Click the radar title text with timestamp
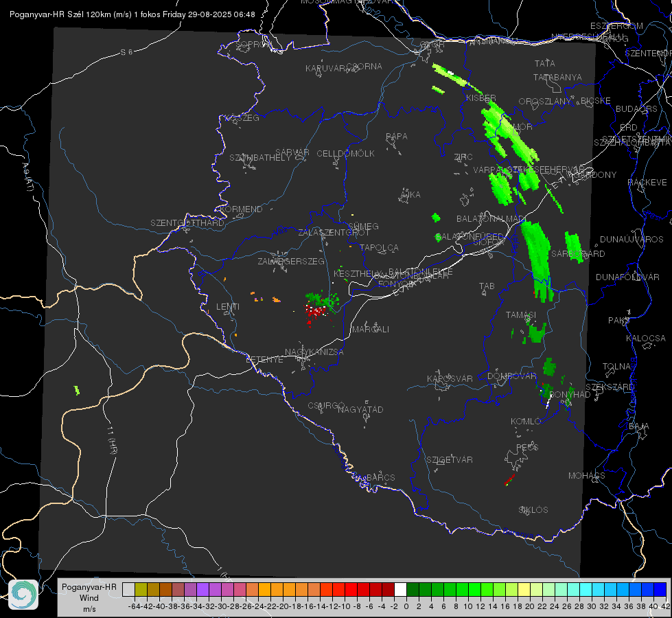672x618 pixels. coord(132,14)
